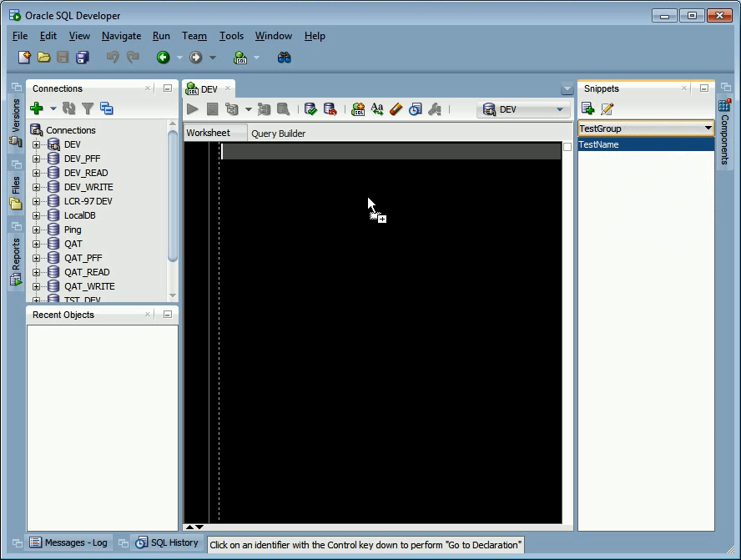Image resolution: width=741 pixels, height=560 pixels.
Task: Click the Save All icon
Action: 83,58
